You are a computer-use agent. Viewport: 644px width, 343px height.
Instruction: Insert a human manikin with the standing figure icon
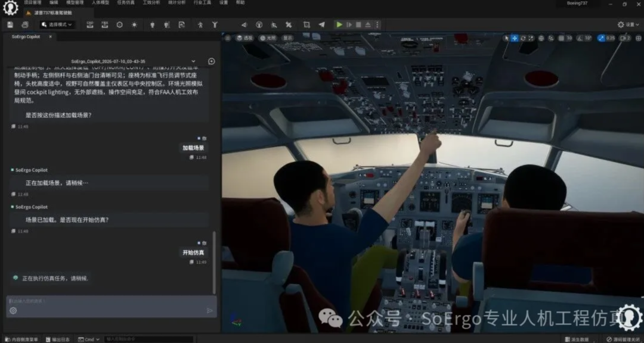point(153,24)
